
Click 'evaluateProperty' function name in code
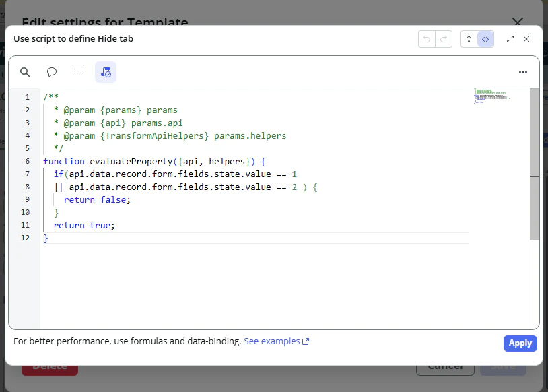pyautogui.click(x=131, y=161)
